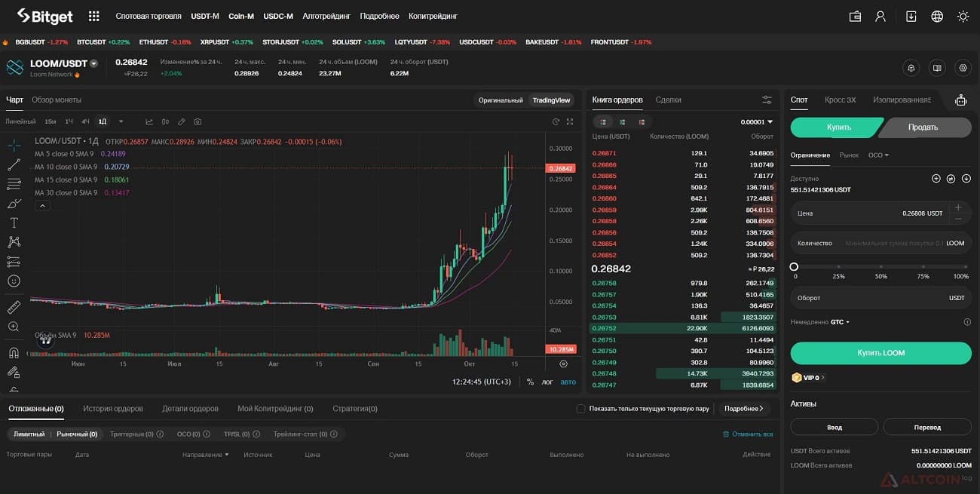Open the trading guide book icon
Image resolution: width=980 pixels, height=494 pixels.
[x=937, y=67]
